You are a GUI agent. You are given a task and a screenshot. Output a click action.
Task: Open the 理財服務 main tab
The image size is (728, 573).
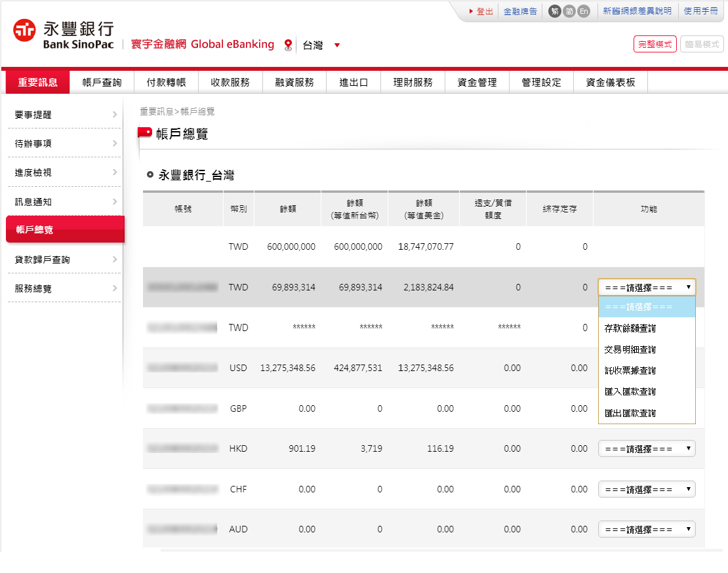[413, 83]
